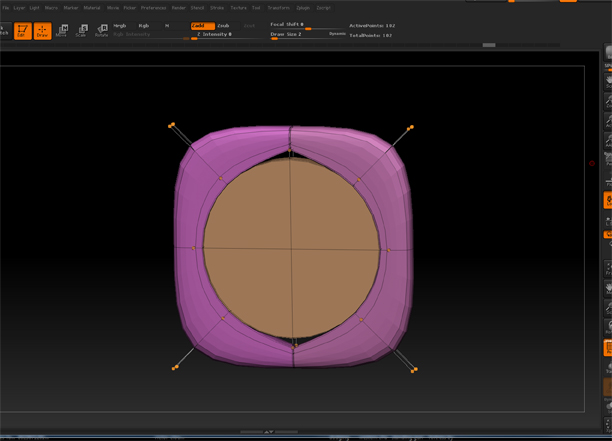This screenshot has width=612, height=441.
Task: Adjust the Focal Shift slider
Action: click(x=308, y=26)
